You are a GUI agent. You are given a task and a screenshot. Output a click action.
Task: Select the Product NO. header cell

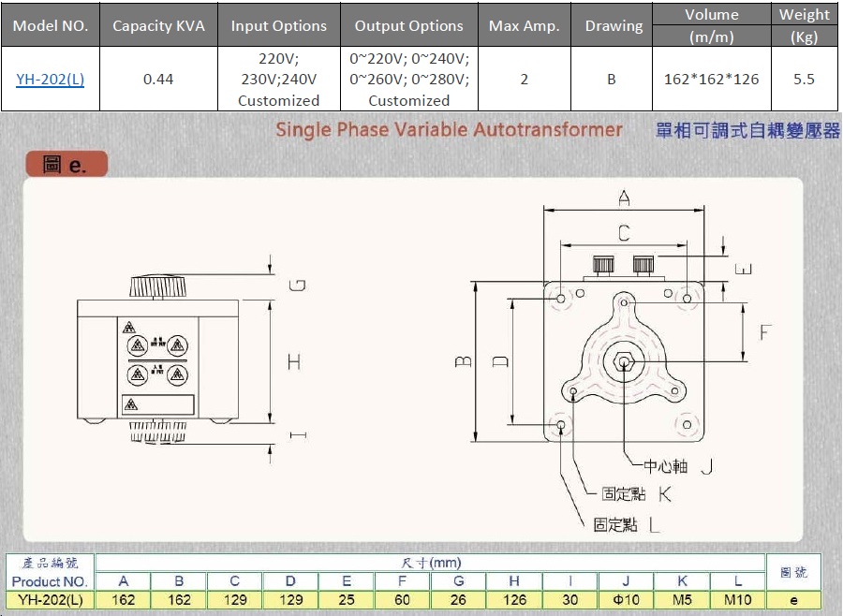point(52,579)
